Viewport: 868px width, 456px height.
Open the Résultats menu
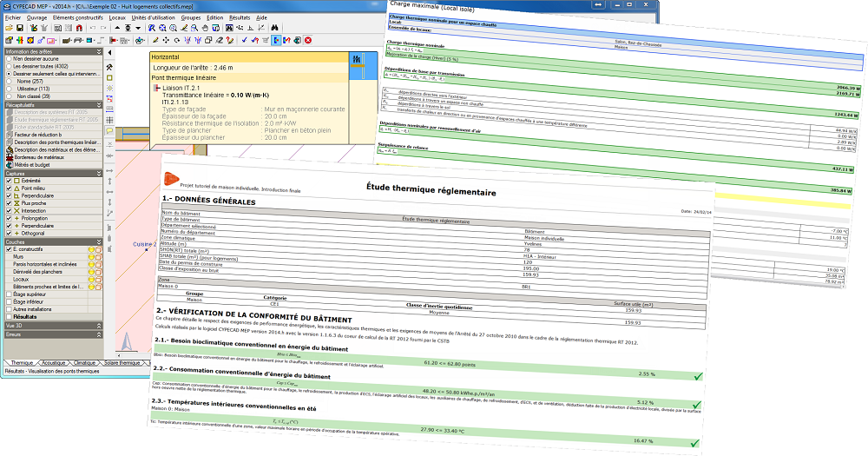240,17
